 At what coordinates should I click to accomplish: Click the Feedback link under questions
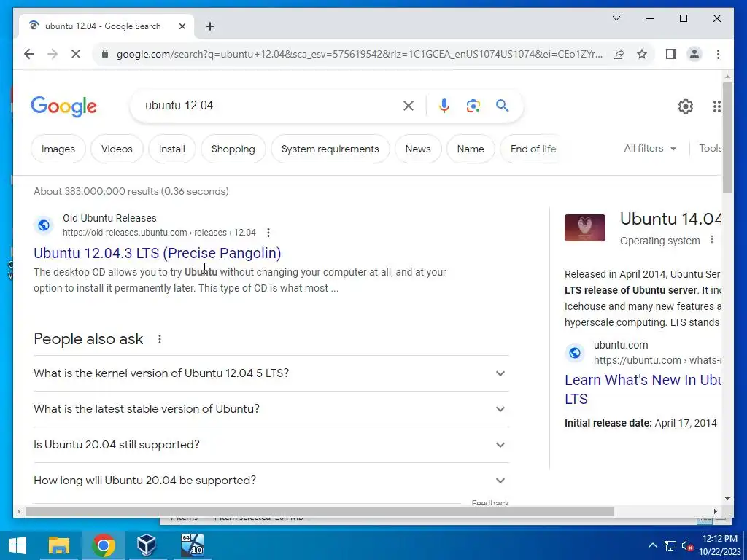click(x=490, y=502)
